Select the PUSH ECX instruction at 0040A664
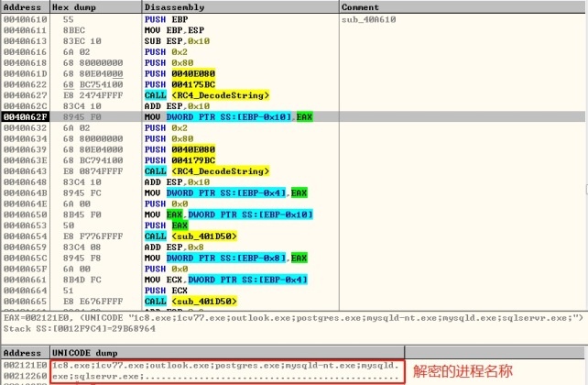The width and height of the screenshot is (588, 385). (160, 290)
